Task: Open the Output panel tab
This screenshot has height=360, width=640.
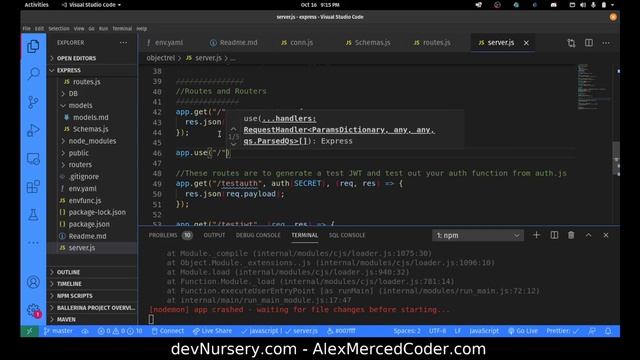Action: pyautogui.click(x=214, y=235)
